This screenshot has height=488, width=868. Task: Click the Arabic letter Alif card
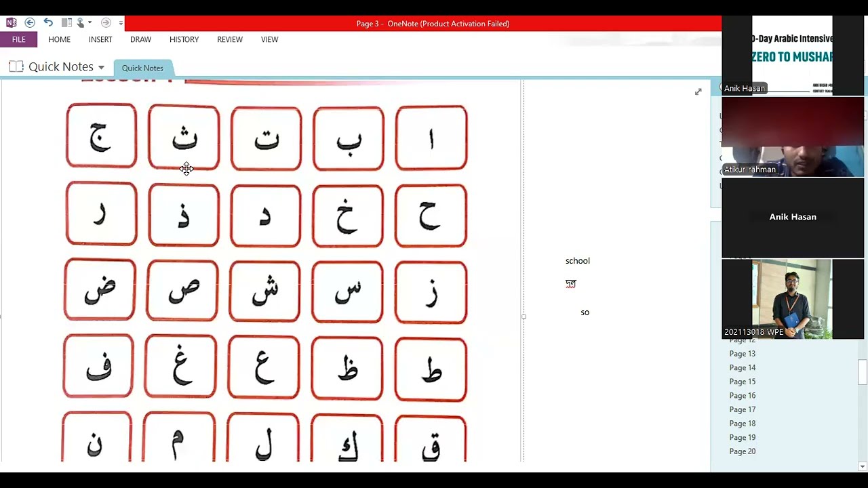point(431,138)
